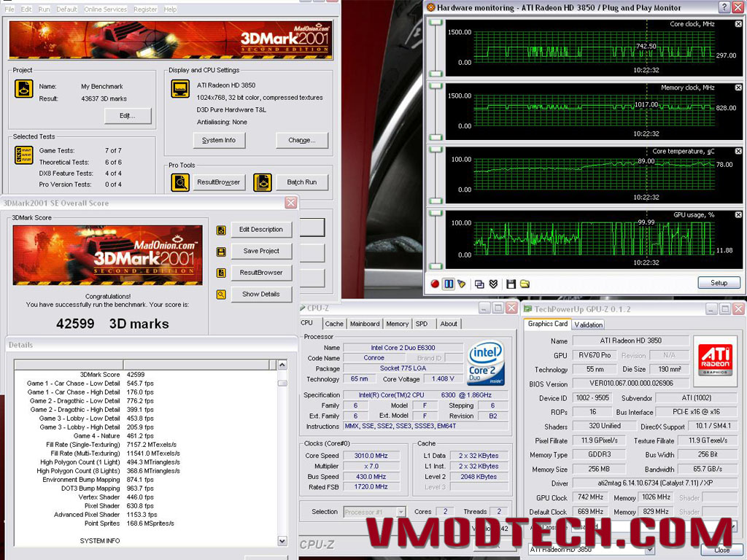Switch to the Memory tab in CPU-Z
The height and width of the screenshot is (560, 747).
398,324
